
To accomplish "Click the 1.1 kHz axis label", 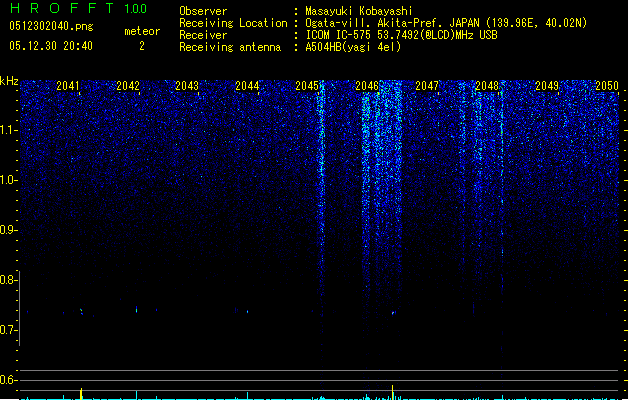I will tap(7, 130).
